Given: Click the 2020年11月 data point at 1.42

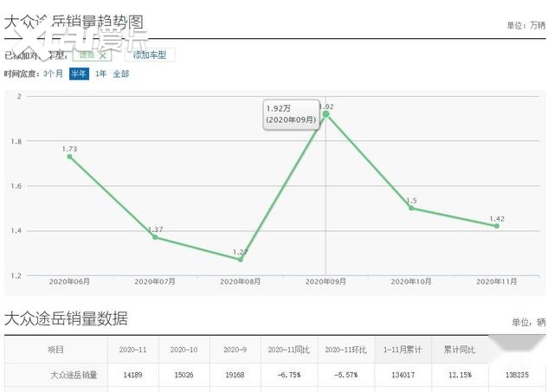Looking at the screenshot, I should [x=496, y=226].
